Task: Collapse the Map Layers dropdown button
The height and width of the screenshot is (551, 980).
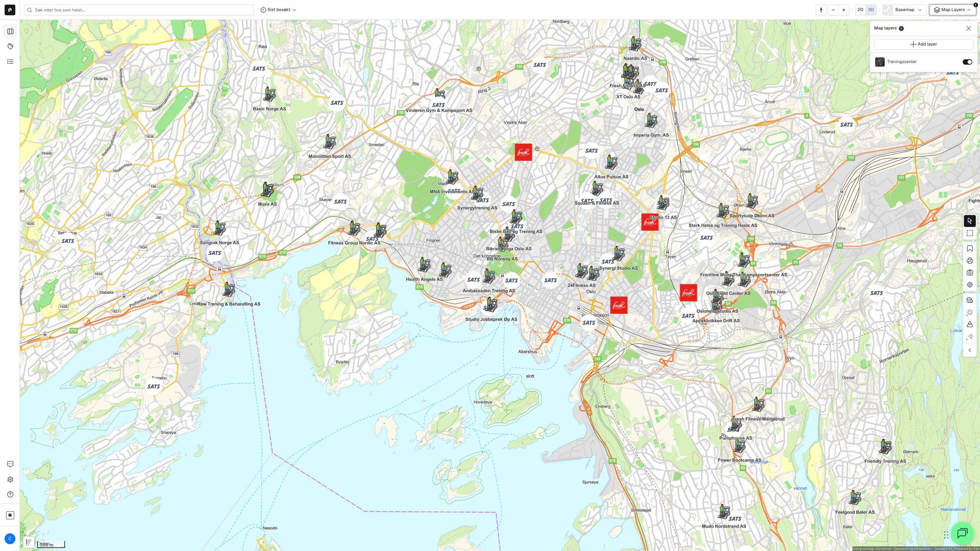Action: pos(952,10)
